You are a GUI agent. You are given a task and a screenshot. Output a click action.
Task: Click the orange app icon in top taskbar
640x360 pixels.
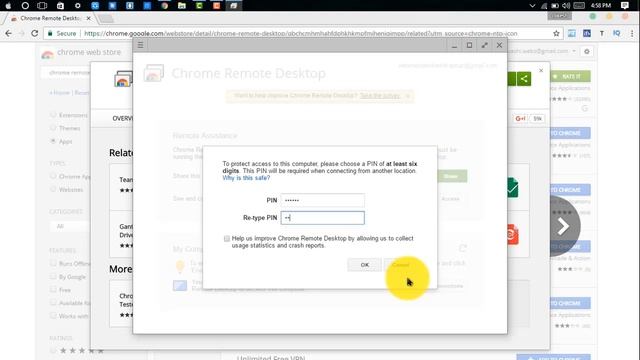(217, 6)
